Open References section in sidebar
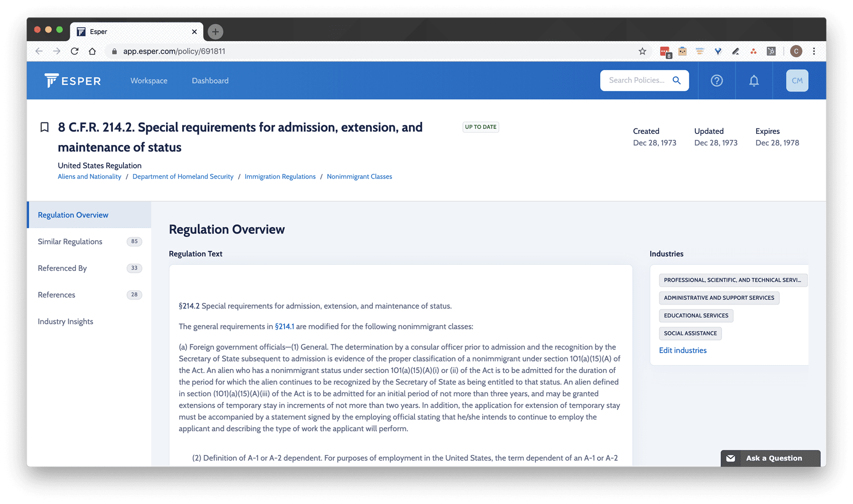 (89, 294)
